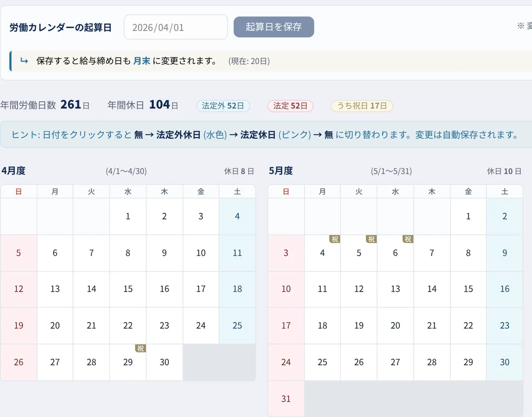Image resolution: width=532 pixels, height=417 pixels.
Task: Select April 3 in the calendar
Action: [x=201, y=216]
